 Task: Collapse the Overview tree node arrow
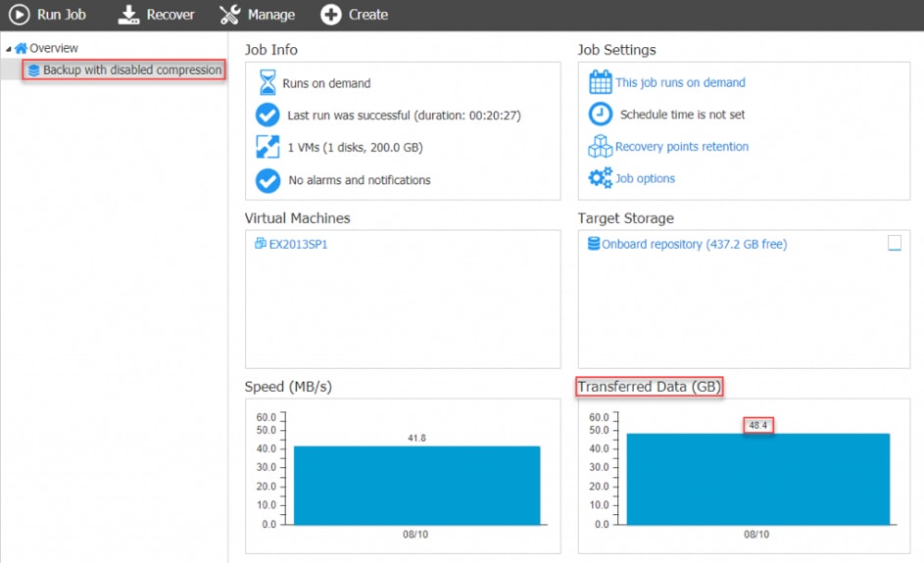click(9, 49)
